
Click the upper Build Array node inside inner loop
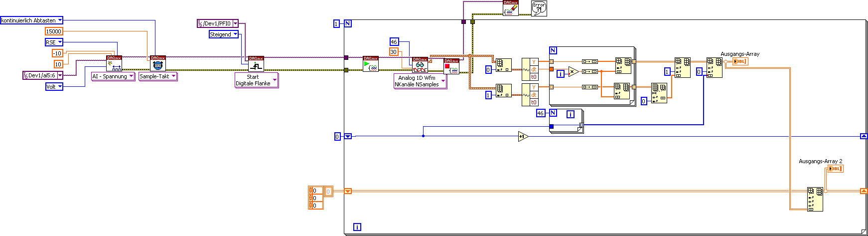point(623,65)
